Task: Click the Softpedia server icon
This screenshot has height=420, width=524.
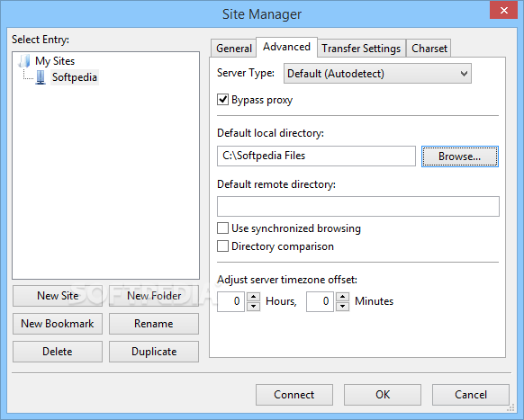Action: (x=41, y=77)
